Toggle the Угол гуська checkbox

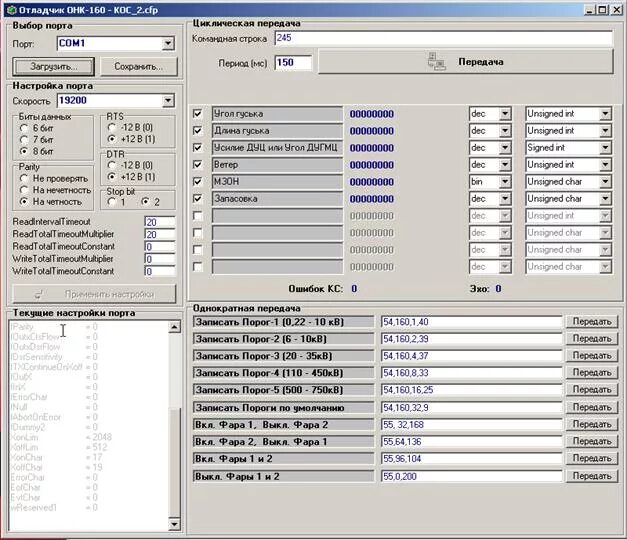198,114
